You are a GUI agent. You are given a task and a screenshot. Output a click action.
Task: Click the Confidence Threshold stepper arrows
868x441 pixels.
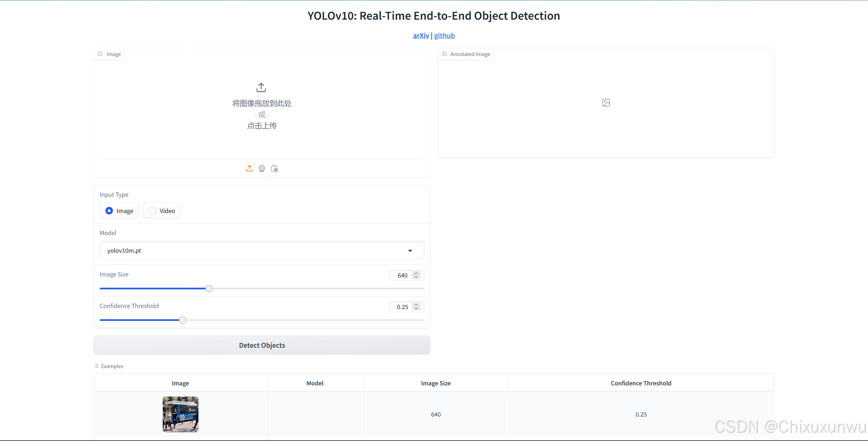pyautogui.click(x=416, y=307)
